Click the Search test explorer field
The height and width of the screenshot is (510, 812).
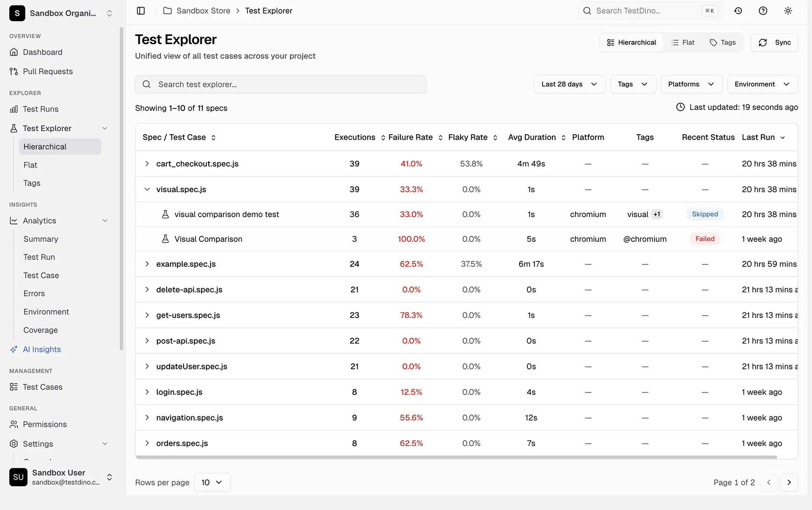tap(281, 84)
